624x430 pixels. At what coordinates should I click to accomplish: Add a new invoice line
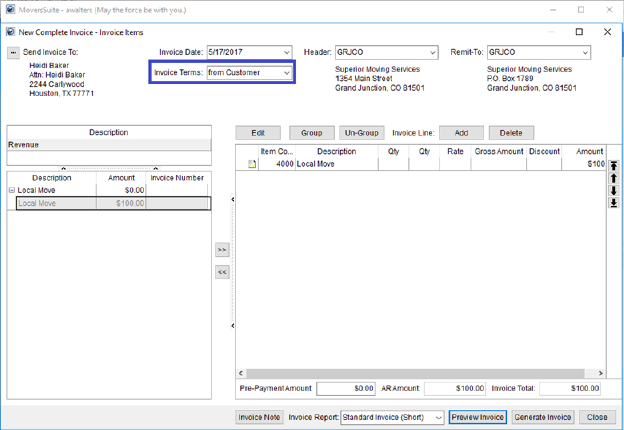[x=461, y=133]
